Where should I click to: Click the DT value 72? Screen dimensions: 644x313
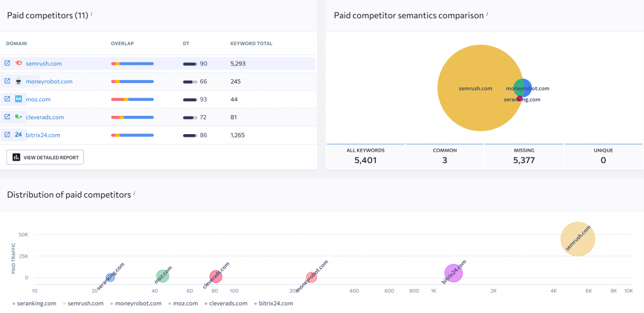click(203, 117)
